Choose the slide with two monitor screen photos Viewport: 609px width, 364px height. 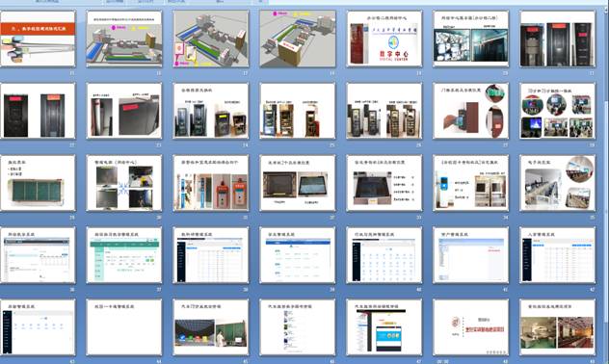(x=298, y=183)
